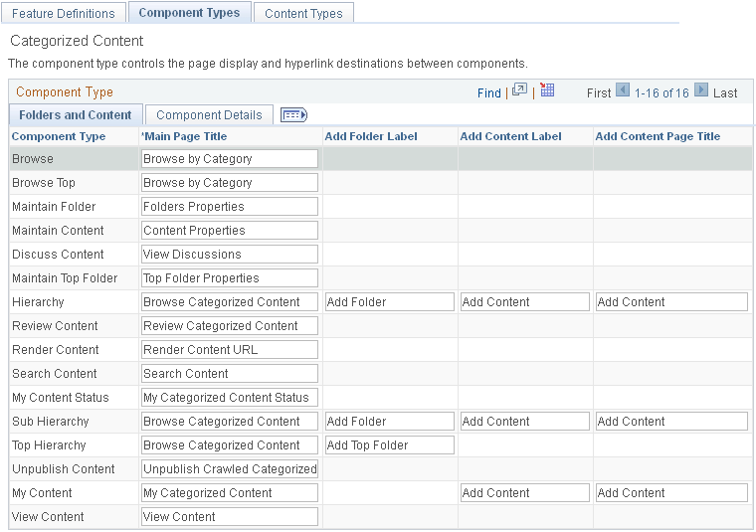Screen dimensions: 756x532
Task: Open the Content Types tab
Action: [x=303, y=13]
